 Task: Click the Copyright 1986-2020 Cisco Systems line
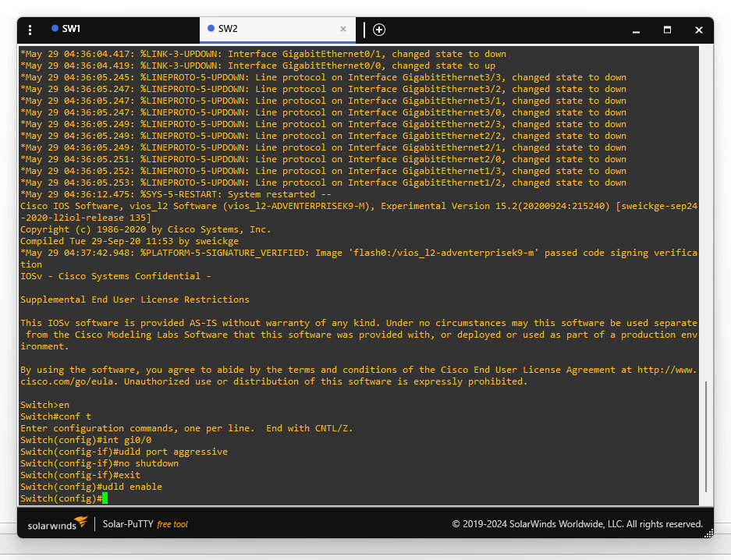(x=145, y=229)
